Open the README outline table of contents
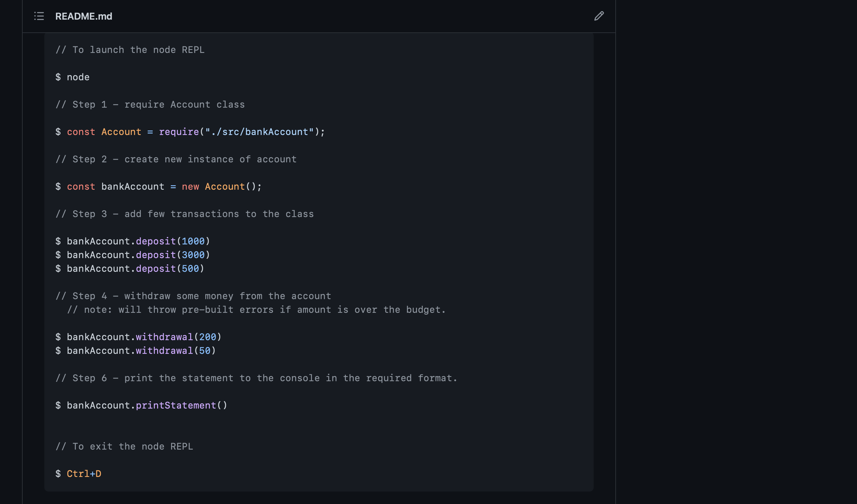Image resolution: width=857 pixels, height=504 pixels. click(x=39, y=16)
